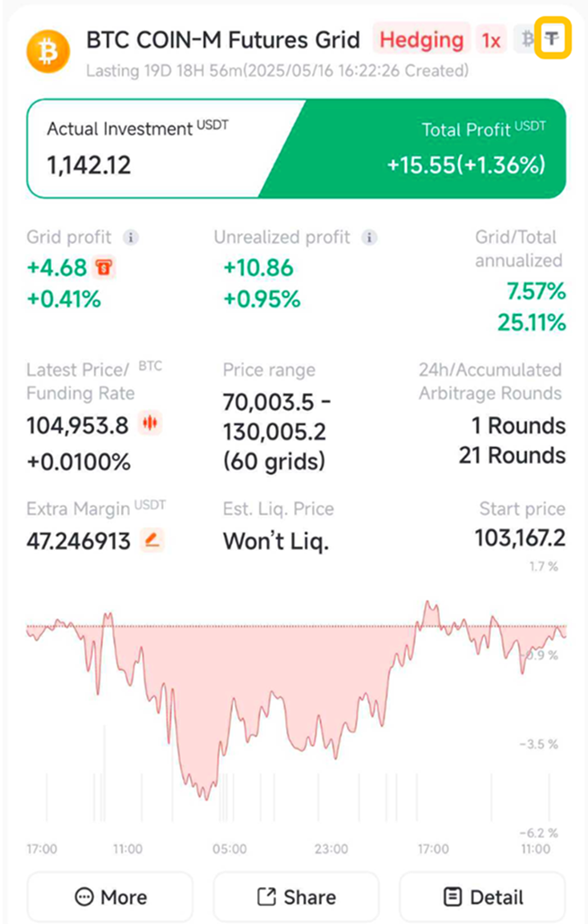Click the funding rate pulse icon beside 104,953.8
Viewport: 588px width, 924px height.
coord(151,423)
